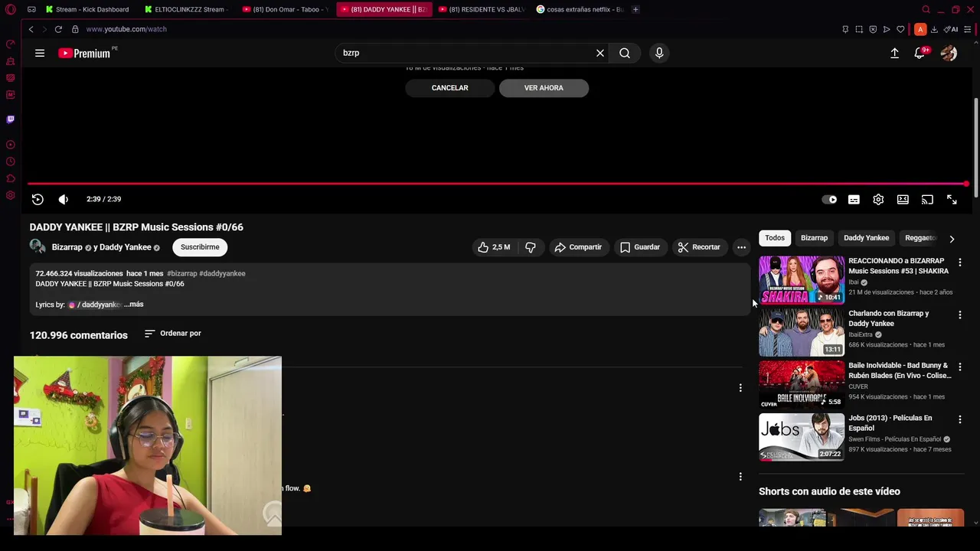
Task: Open options for Baile Inolvidable video
Action: 959,367
